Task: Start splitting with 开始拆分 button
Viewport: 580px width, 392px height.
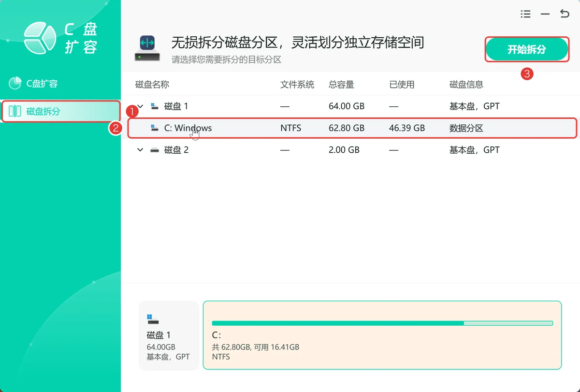Action: pos(526,49)
